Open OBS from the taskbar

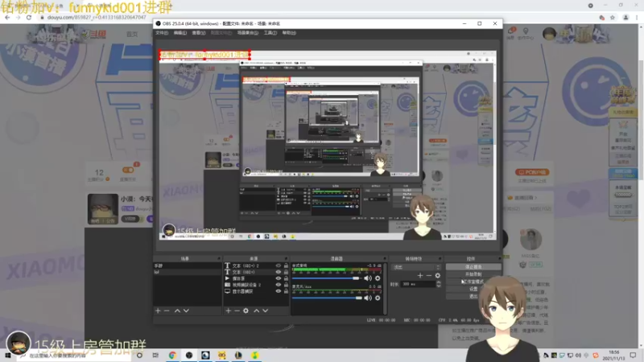tap(189, 356)
